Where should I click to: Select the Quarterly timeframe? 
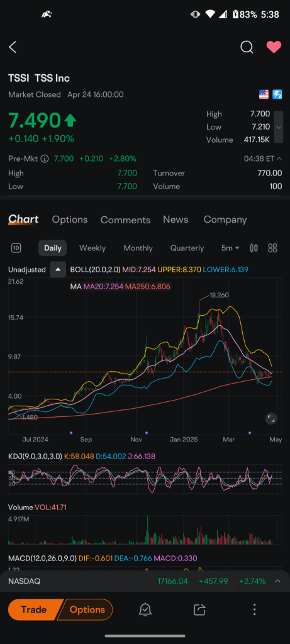click(x=187, y=248)
